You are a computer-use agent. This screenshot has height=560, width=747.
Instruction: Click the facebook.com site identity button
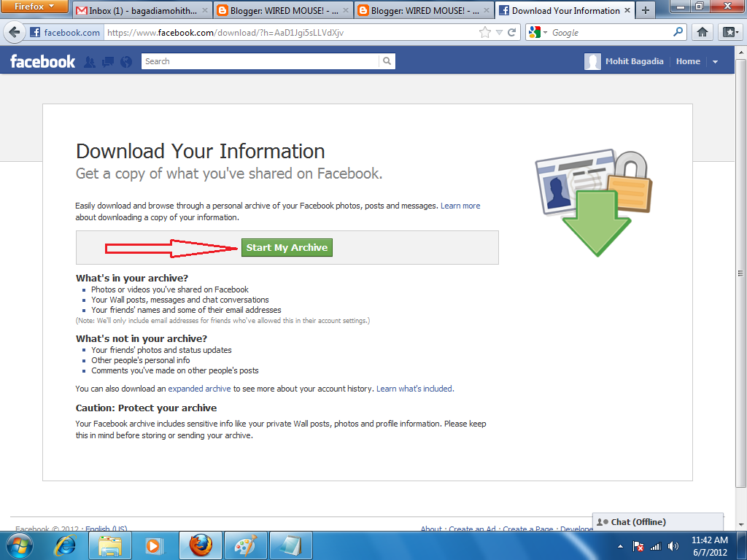[x=65, y=32]
